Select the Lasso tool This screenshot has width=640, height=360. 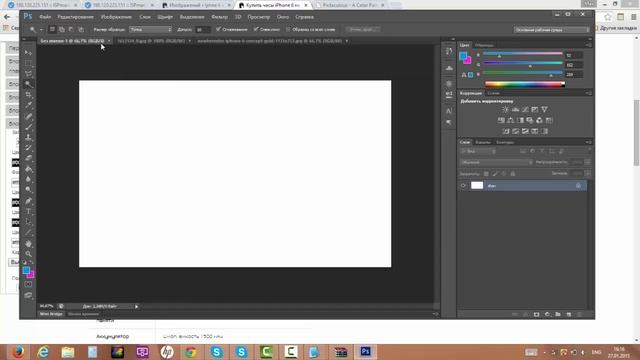pos(28,74)
